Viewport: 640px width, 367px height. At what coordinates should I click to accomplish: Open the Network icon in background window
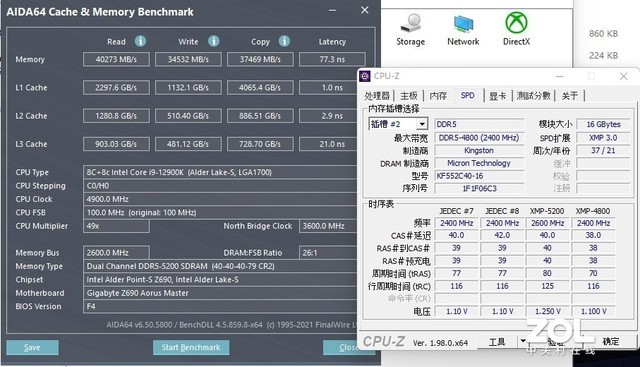point(463,29)
